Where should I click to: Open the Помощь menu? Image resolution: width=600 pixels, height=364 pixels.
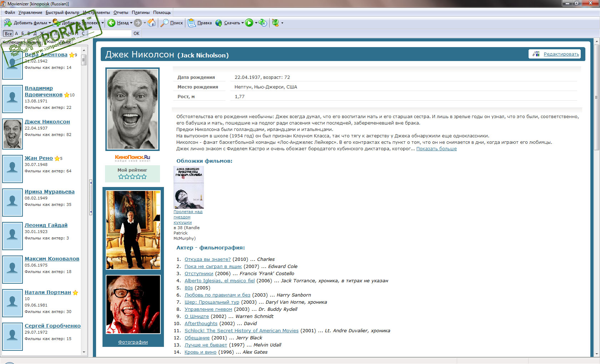click(162, 12)
